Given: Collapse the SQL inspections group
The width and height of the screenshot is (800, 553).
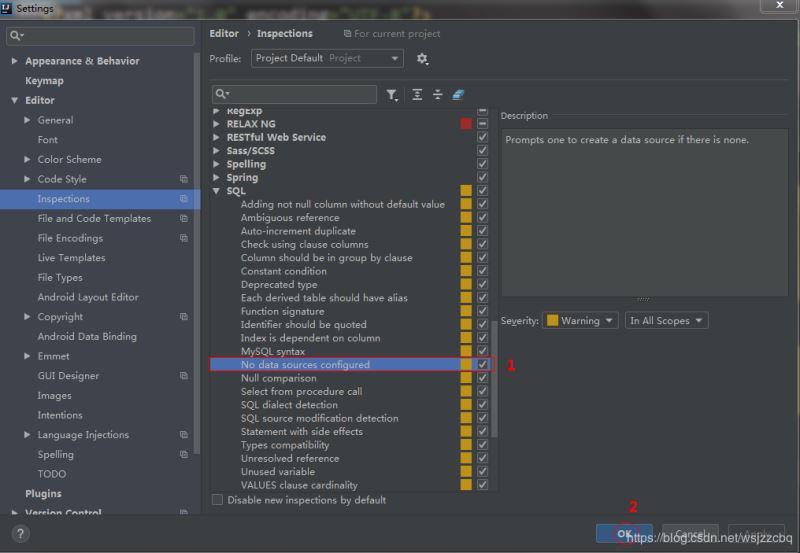Looking at the screenshot, I should (216, 191).
